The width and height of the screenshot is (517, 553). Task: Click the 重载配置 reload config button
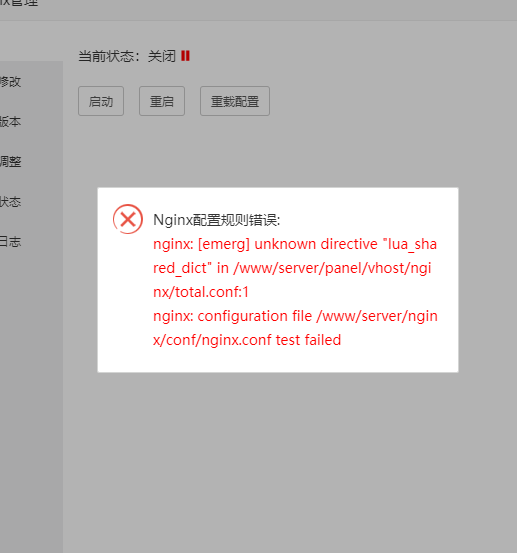click(235, 101)
